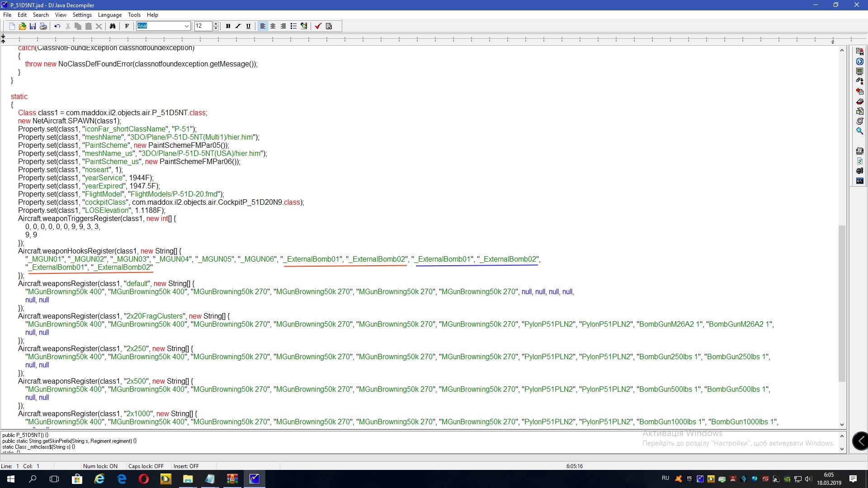This screenshot has height=488, width=868.
Task: Toggle italic formatting
Action: [x=238, y=26]
